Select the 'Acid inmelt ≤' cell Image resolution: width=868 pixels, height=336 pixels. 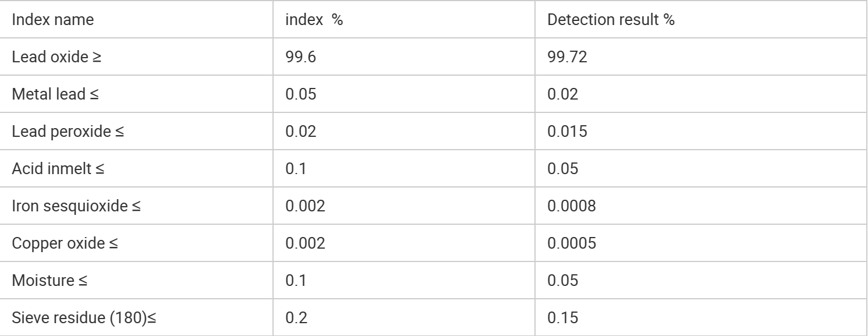59,169
